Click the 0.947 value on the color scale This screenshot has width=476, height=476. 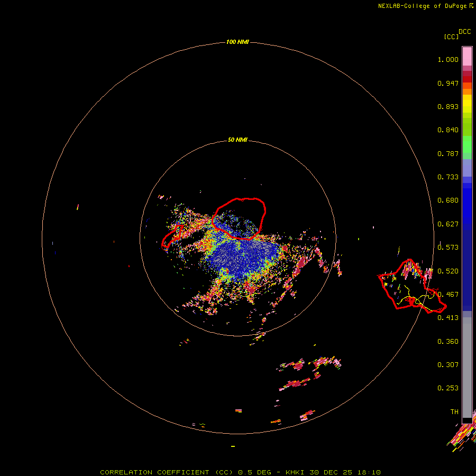(448, 83)
